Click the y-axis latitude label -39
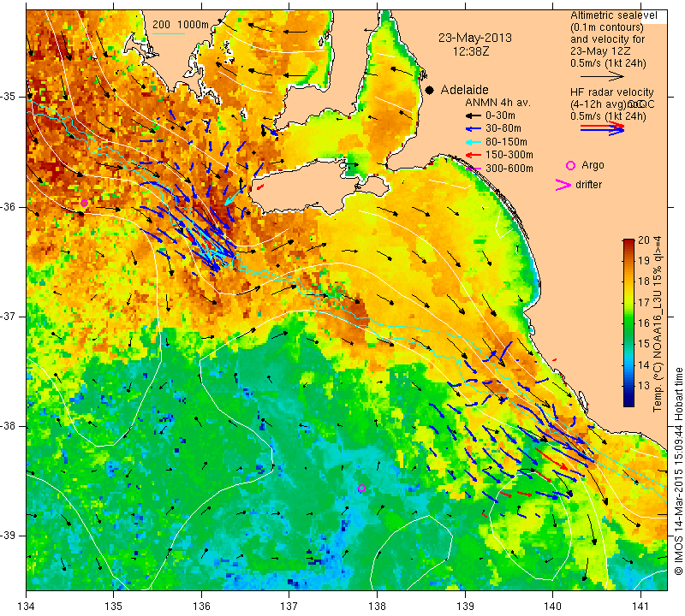The width and height of the screenshot is (685, 616). (x=9, y=535)
